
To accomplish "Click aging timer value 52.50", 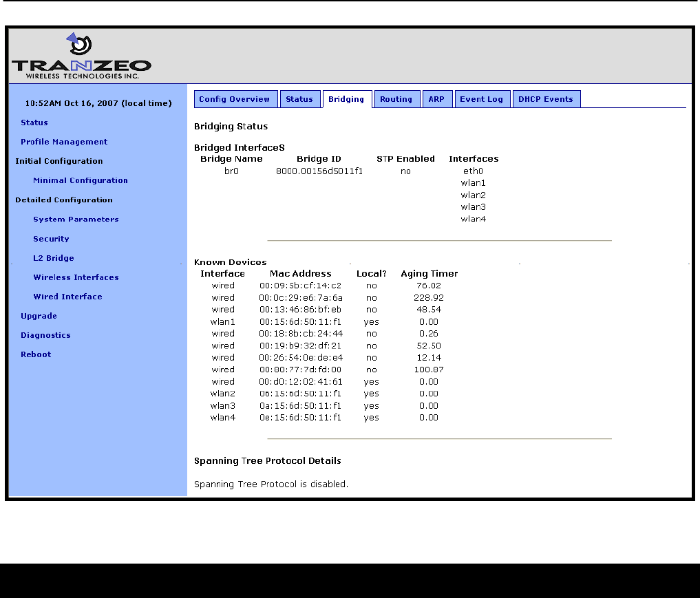I will pyautogui.click(x=429, y=346).
